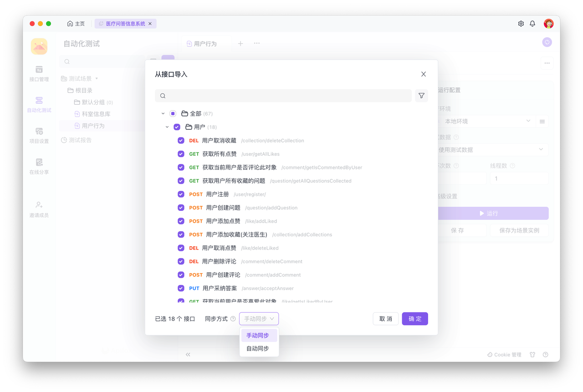Screen dimensions: 583x392
Task: Click the 确定 confirm button
Action: click(x=414, y=319)
